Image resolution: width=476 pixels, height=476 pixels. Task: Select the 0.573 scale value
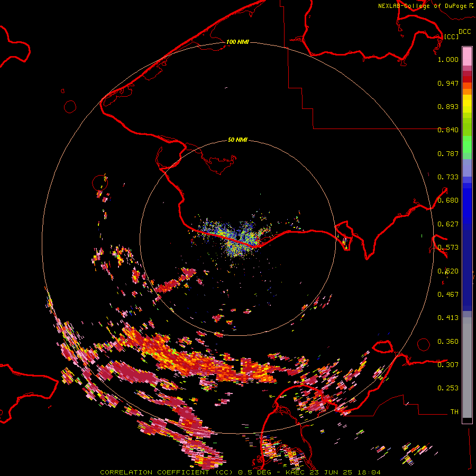448,248
